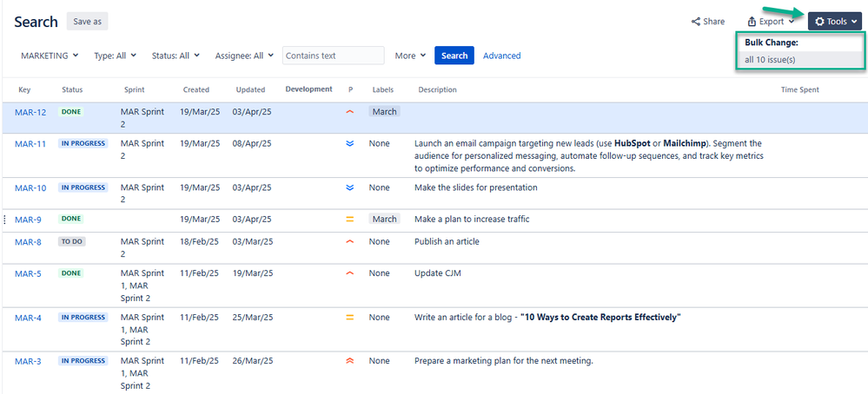The width and height of the screenshot is (868, 394).
Task: Click the highest priority icon on MAR-3
Action: click(x=350, y=361)
